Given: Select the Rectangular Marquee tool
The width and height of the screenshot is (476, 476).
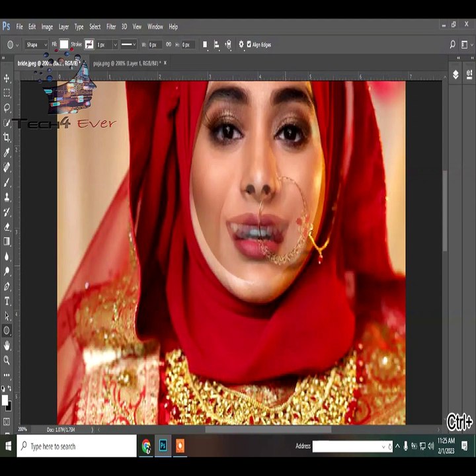Looking at the screenshot, I should (7, 93).
